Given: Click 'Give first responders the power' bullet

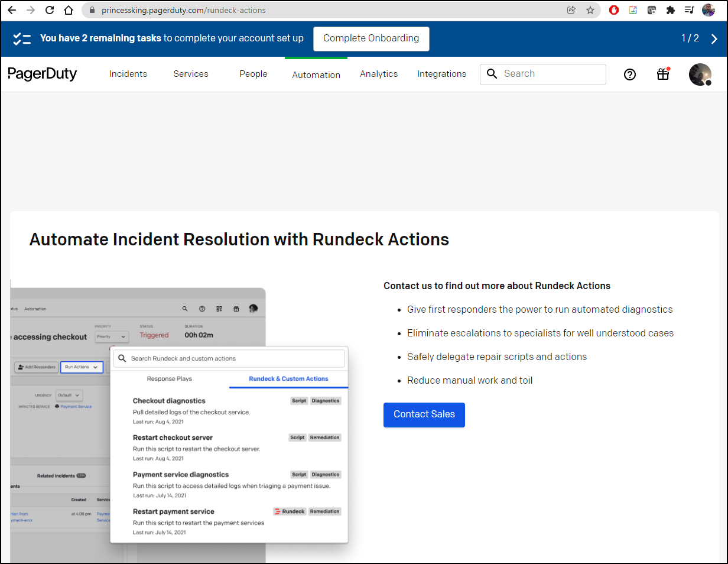Looking at the screenshot, I should click(540, 309).
